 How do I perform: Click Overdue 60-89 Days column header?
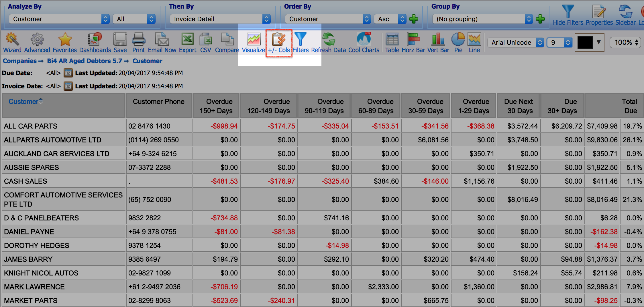[376, 106]
